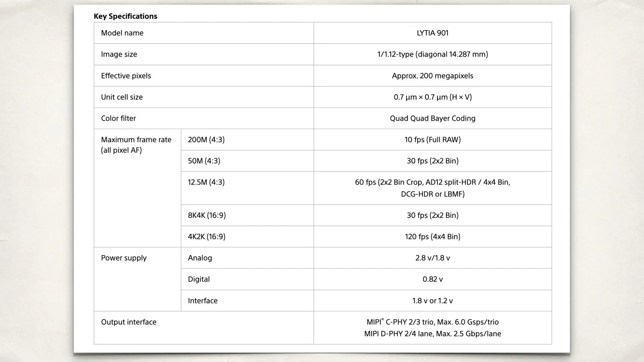Select the 50M (4:3) resolution cell
The width and height of the screenshot is (644, 362).
[x=204, y=161]
